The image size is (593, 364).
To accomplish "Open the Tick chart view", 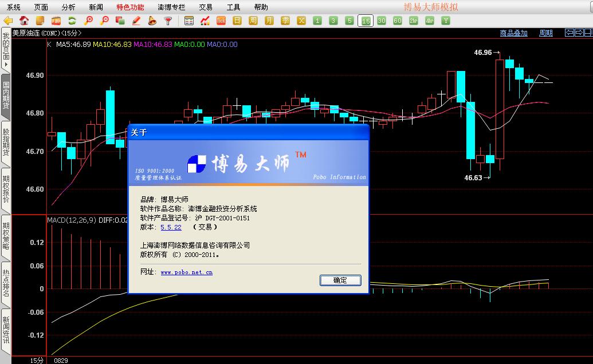I will pyautogui.click(x=221, y=21).
